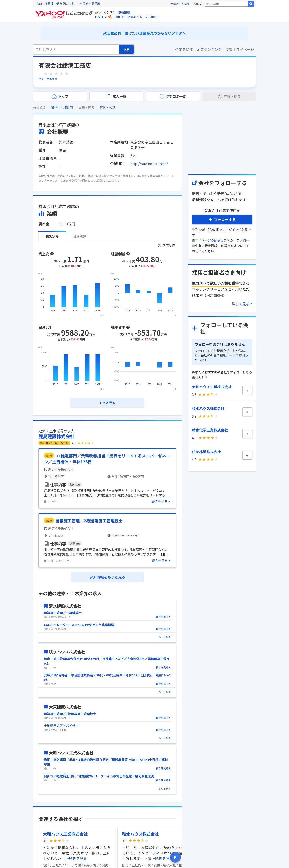Click the Yahoo! JAPAN logo
The image size is (289, 868).
pos(50,14)
